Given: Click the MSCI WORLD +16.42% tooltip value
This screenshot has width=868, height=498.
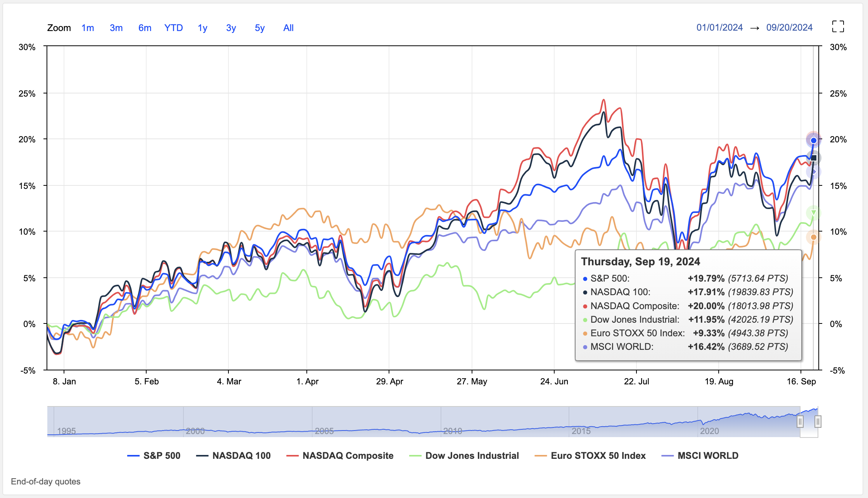Looking at the screenshot, I should coord(706,347).
